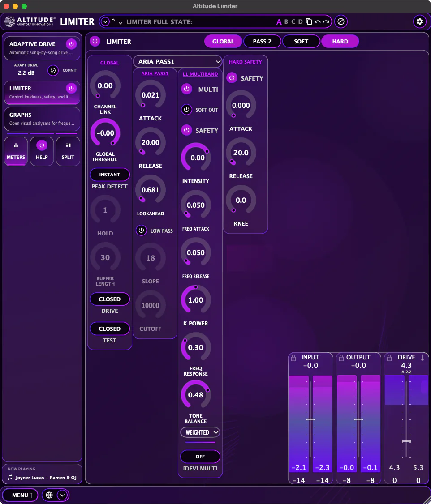Click the undo arrow icon
431x504 pixels.
(318, 21)
